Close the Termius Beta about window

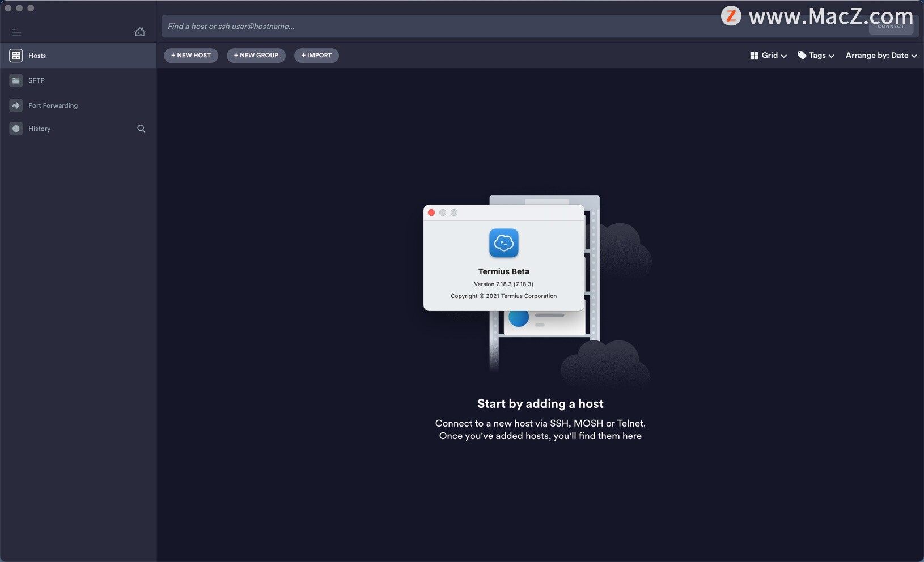[x=431, y=212]
